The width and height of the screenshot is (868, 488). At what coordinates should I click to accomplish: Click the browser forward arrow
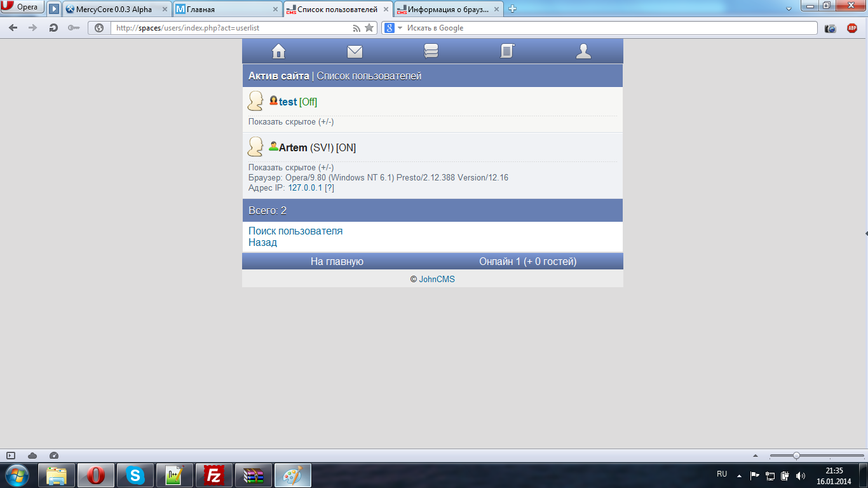click(33, 28)
